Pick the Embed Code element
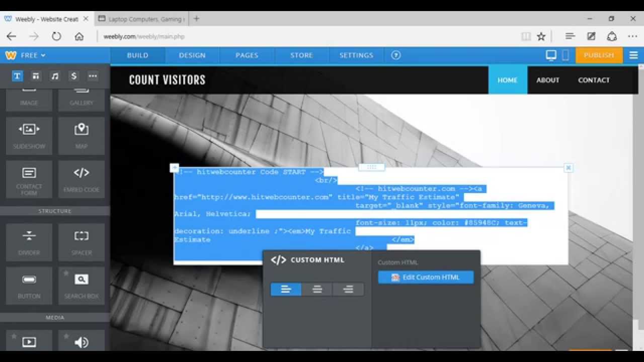644x362 pixels. 82,179
